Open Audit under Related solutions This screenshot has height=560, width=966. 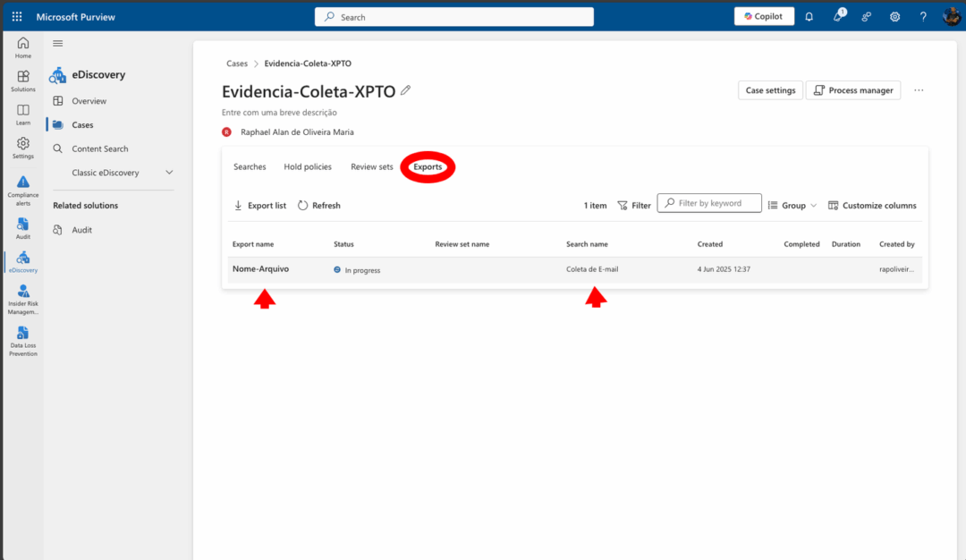81,230
